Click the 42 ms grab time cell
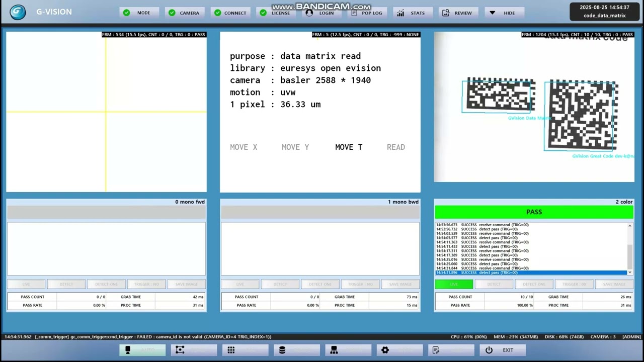The width and height of the screenshot is (644, 362). click(180, 297)
